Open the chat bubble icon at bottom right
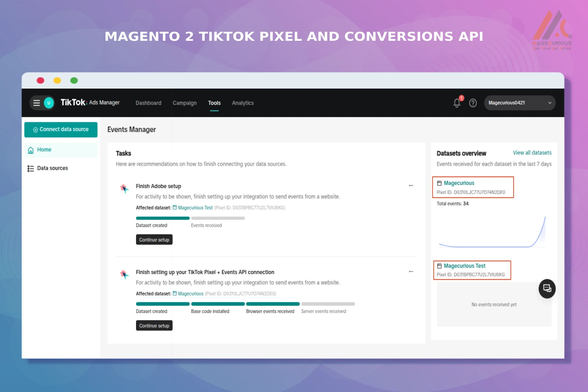 pos(547,289)
